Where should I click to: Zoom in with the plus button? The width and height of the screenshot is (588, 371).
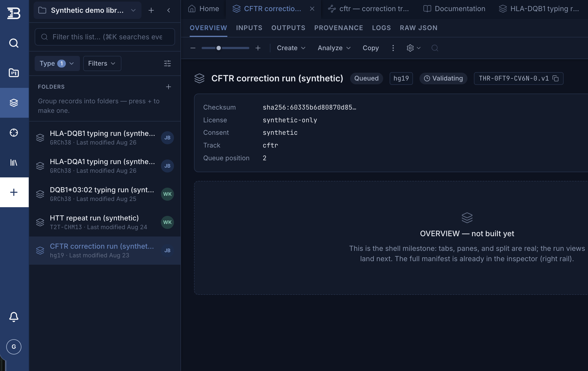pos(258,48)
